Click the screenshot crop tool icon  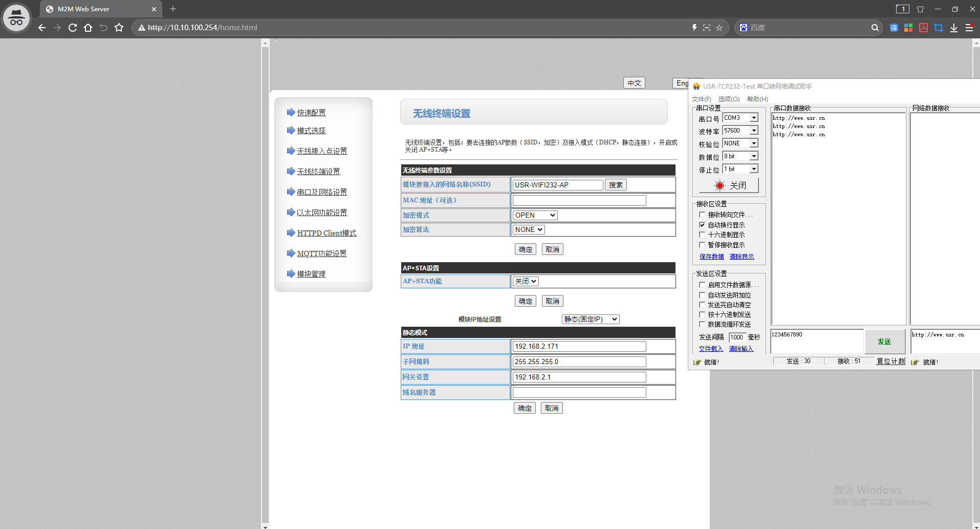(939, 28)
